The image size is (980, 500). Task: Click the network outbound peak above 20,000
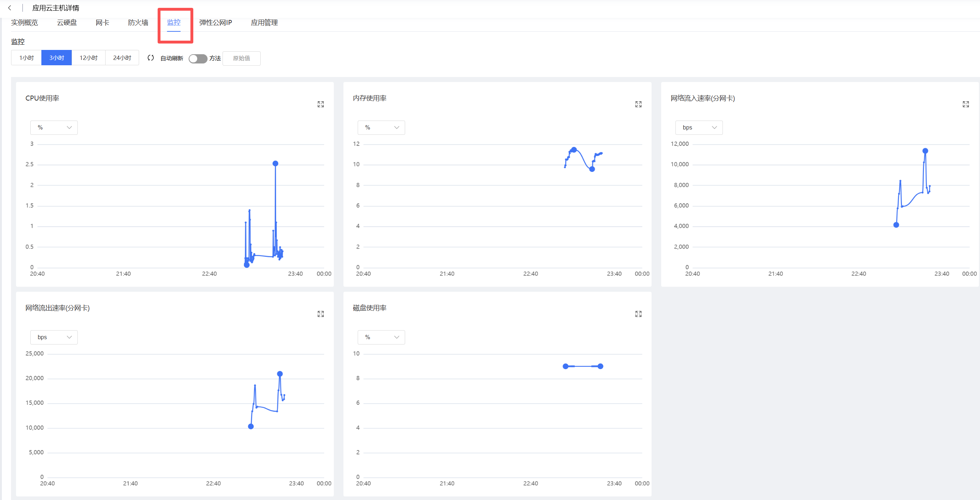280,374
